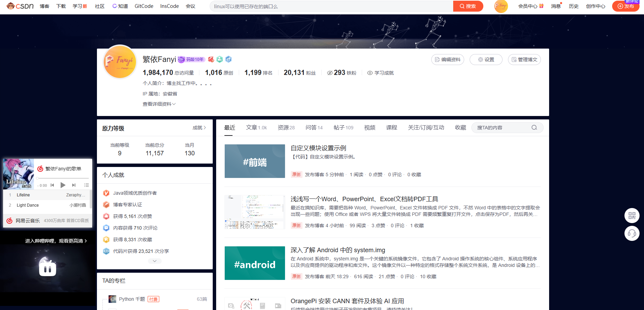Screen dimensions: 644x310
Task: Open the customer service headset panel
Action: pyautogui.click(x=632, y=233)
